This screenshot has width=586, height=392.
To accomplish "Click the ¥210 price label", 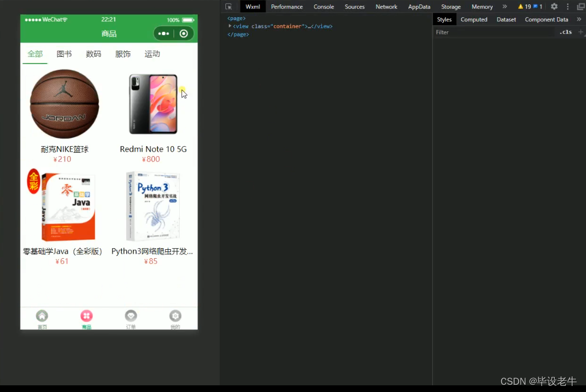I will click(x=63, y=159).
